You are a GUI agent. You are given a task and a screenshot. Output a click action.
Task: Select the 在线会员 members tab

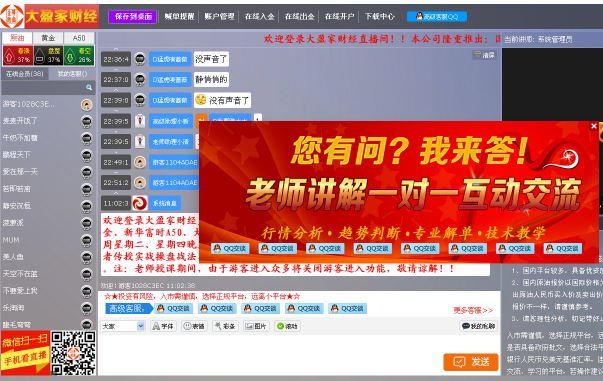click(25, 74)
